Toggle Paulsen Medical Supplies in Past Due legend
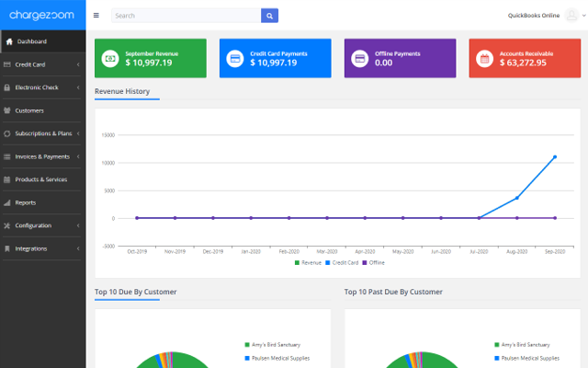 [527, 358]
